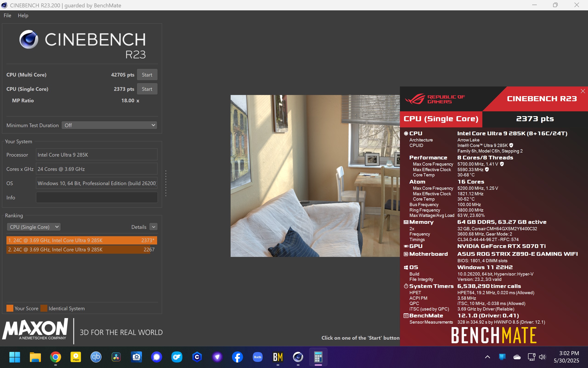Screen dimensions: 588x368
Task: Click the vertical dotted panel splitter handle
Action: [x=166, y=183]
